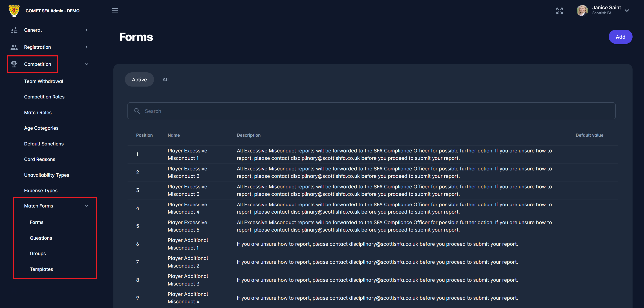Image resolution: width=644 pixels, height=308 pixels.
Task: Open the user account dropdown arrow
Action: [627, 11]
